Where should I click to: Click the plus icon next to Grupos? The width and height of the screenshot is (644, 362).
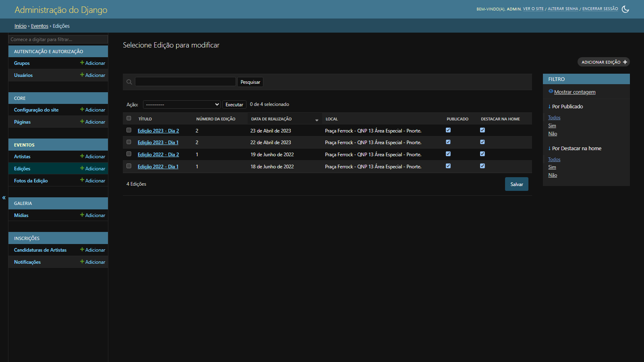tap(82, 63)
